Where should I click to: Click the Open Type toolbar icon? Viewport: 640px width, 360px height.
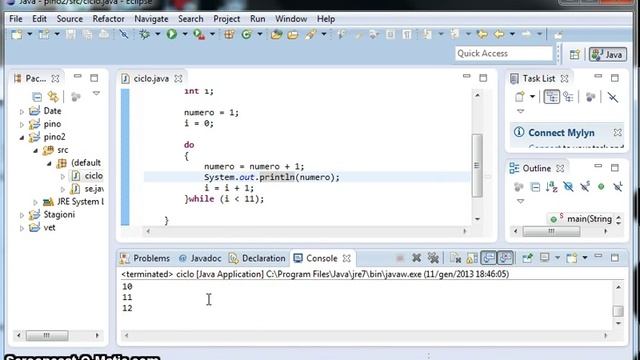click(276, 34)
